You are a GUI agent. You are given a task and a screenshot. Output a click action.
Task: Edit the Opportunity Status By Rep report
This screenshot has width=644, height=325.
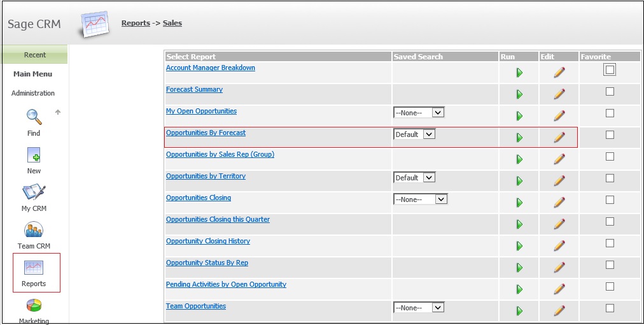(x=559, y=267)
